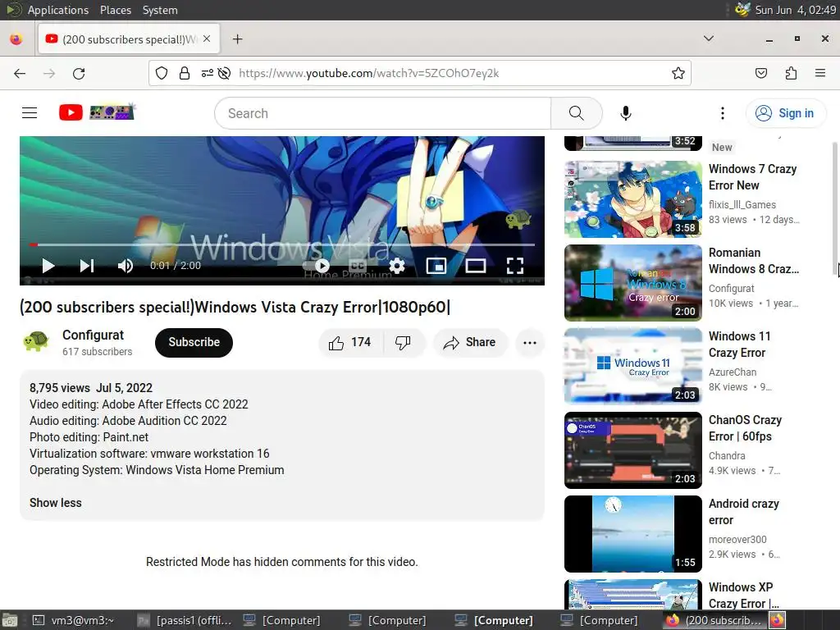Open site permissions icon in address bar
The width and height of the screenshot is (840, 630).
click(208, 73)
